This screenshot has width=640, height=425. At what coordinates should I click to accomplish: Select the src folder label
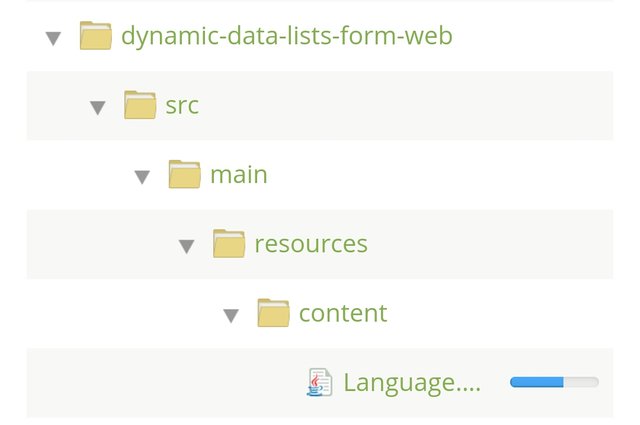pos(182,105)
